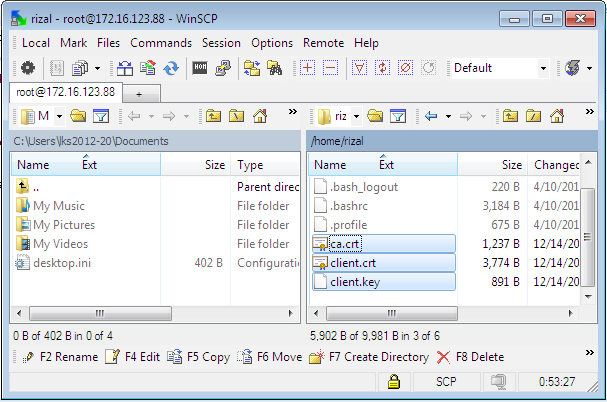
Task: Select the client.key file
Action: click(384, 282)
